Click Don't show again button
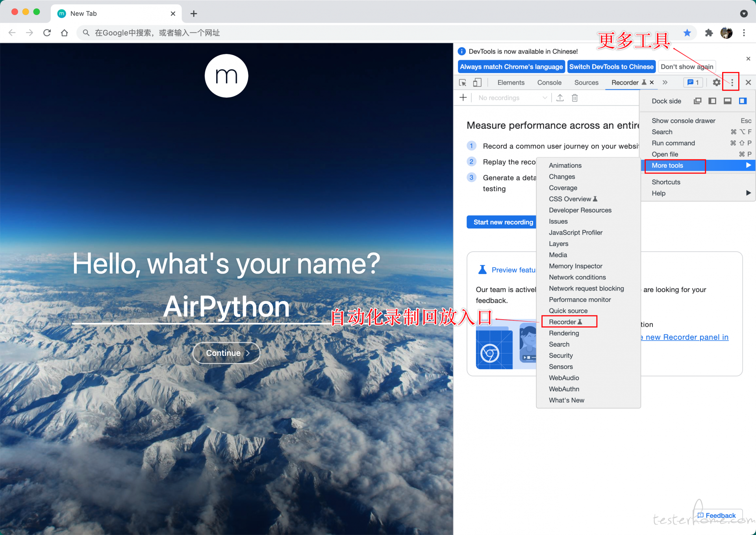Screen dimensions: 756x535 [687, 67]
